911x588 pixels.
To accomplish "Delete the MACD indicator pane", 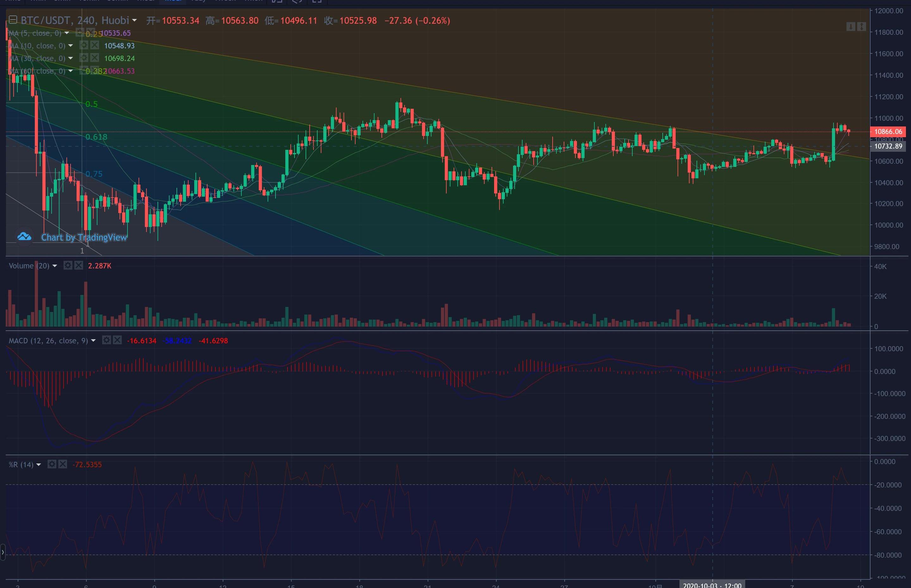I will coord(117,340).
